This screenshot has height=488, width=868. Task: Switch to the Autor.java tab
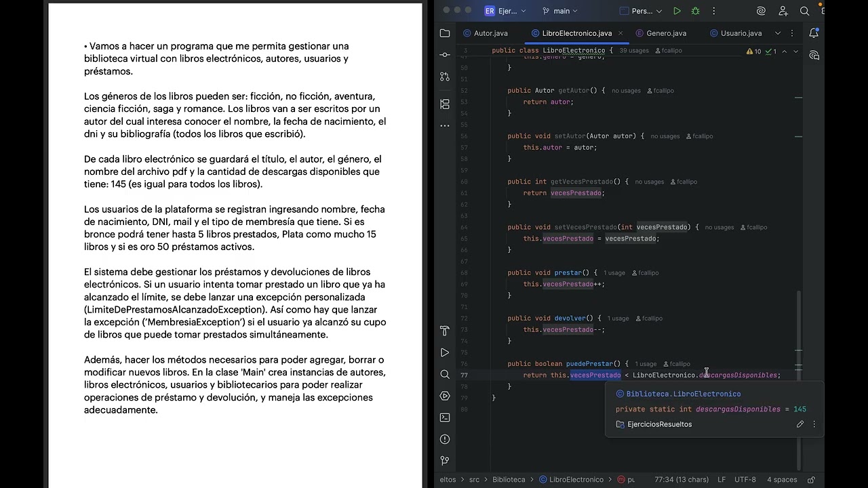click(485, 33)
